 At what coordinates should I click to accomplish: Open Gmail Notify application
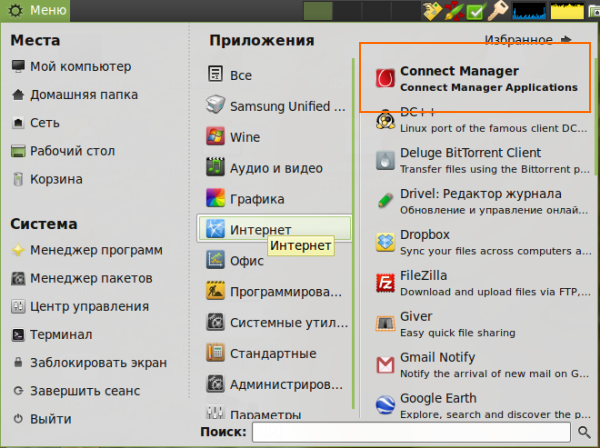click(x=386, y=365)
